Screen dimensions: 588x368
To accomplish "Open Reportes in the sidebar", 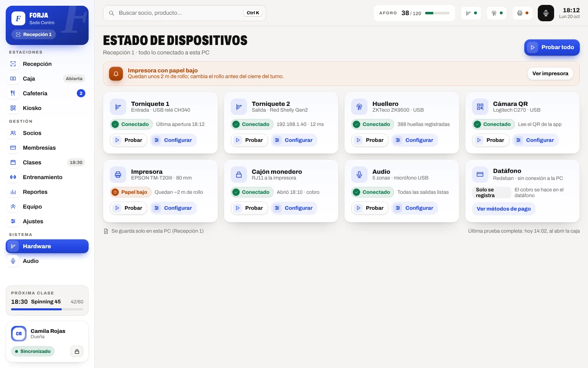I will click(47, 192).
